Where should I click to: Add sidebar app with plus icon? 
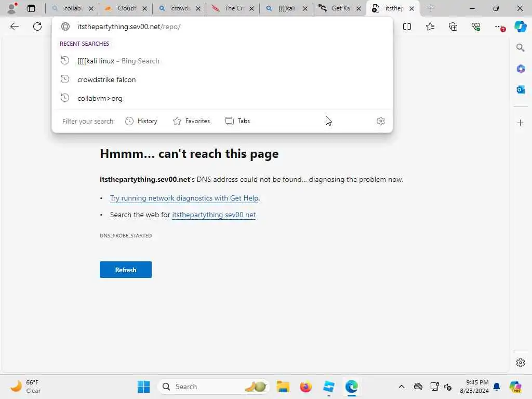[x=521, y=123]
